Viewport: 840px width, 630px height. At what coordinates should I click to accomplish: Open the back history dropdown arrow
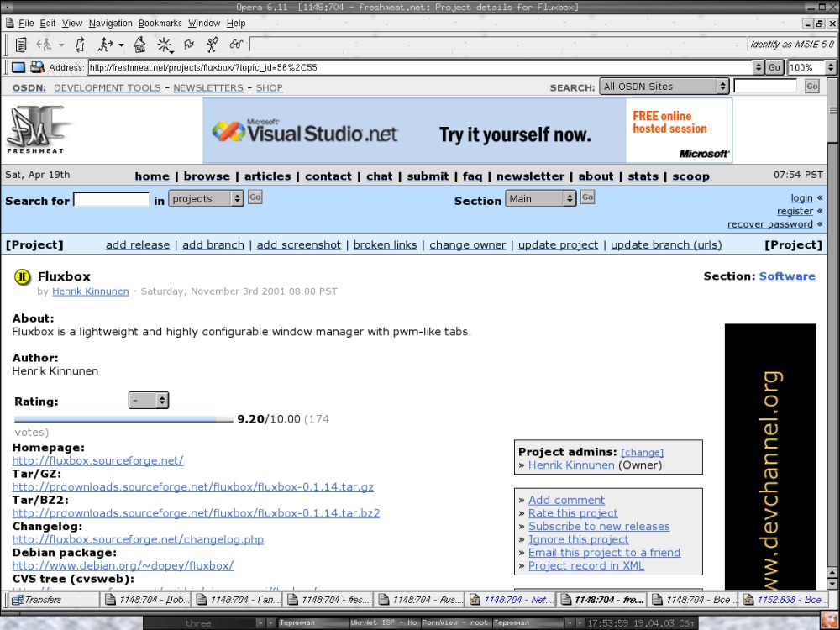(61, 45)
